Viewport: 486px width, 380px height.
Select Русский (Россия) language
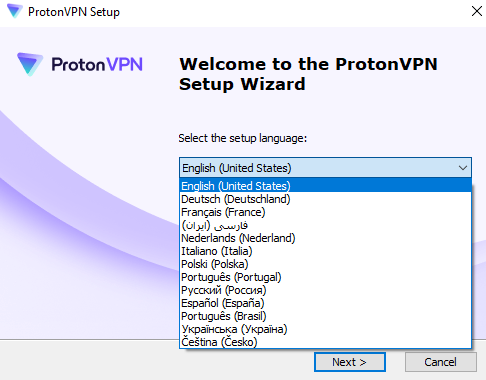(x=325, y=290)
